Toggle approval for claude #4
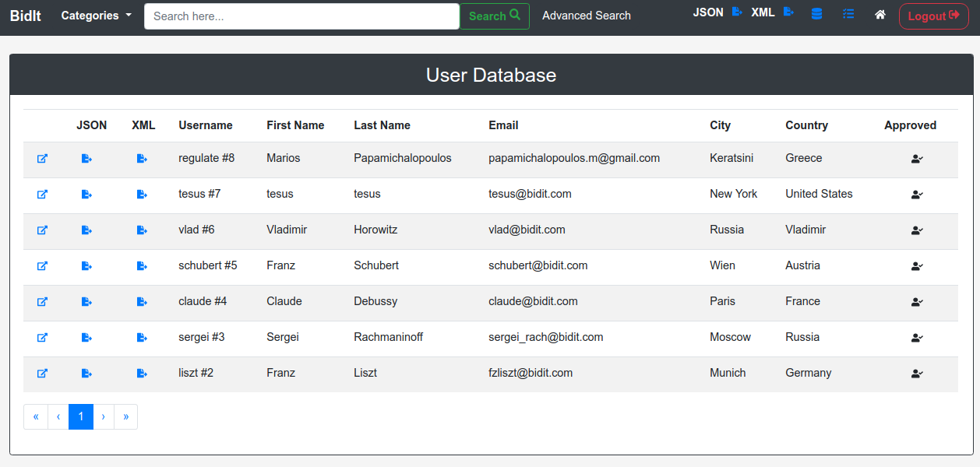 coord(917,302)
